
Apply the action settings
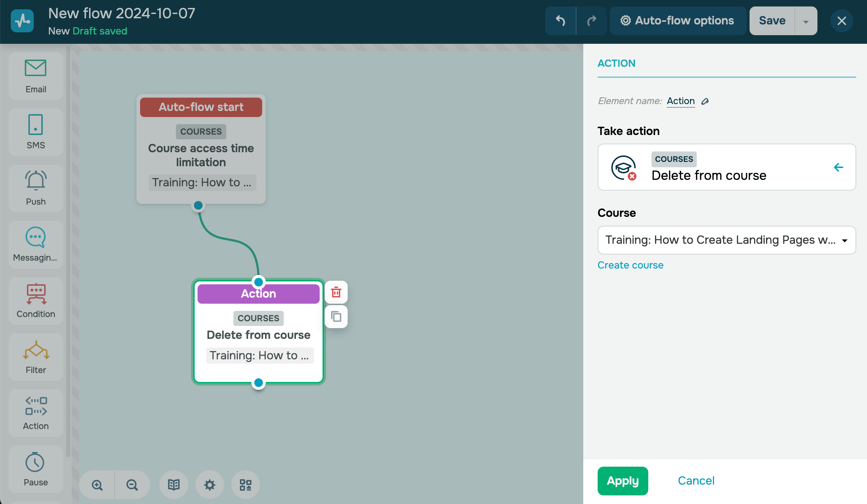tap(622, 481)
